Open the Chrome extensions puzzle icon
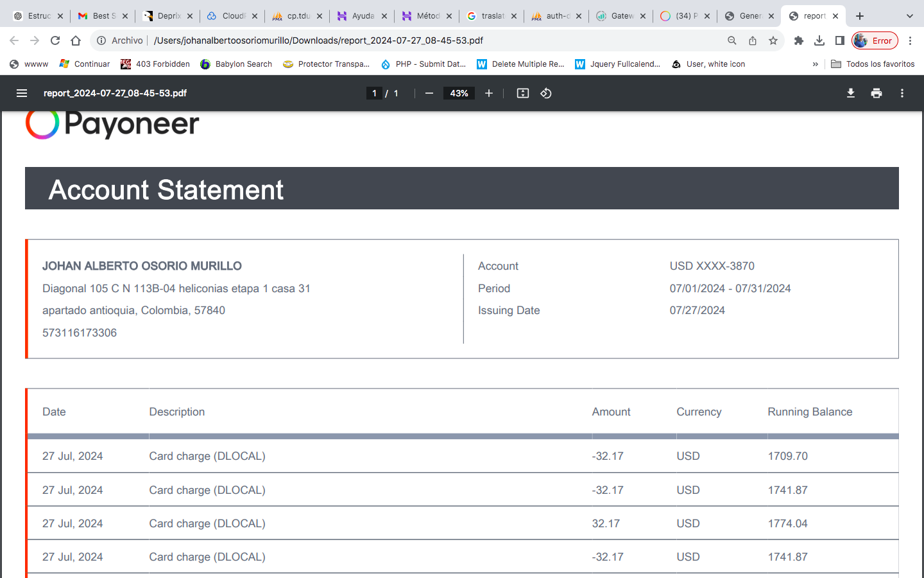Image resolution: width=924 pixels, height=578 pixels. 799,40
